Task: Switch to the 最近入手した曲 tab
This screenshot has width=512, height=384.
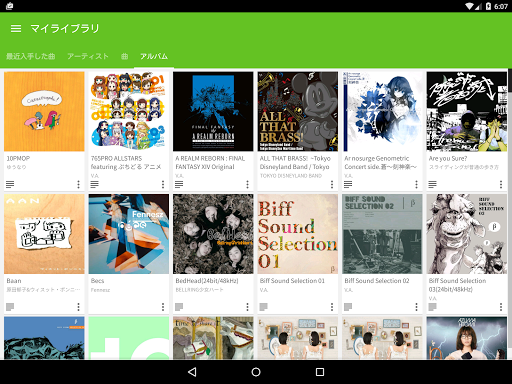Action: click(x=31, y=56)
